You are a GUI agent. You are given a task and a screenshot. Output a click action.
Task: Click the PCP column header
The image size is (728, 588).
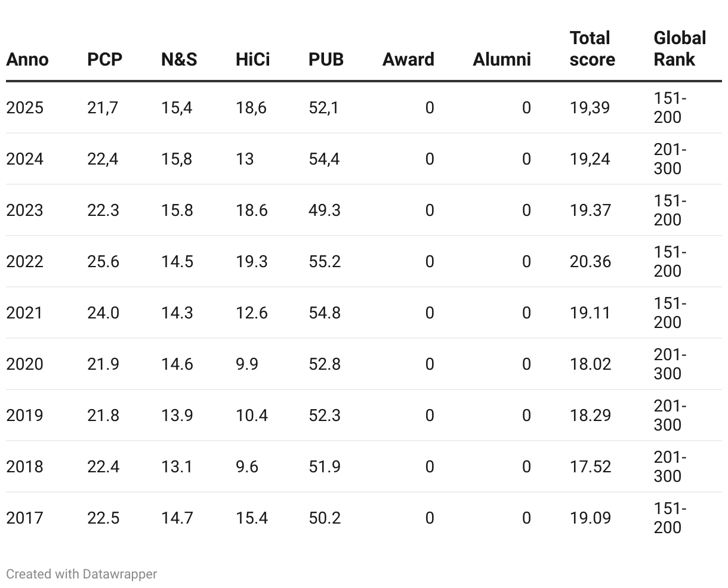point(105,59)
